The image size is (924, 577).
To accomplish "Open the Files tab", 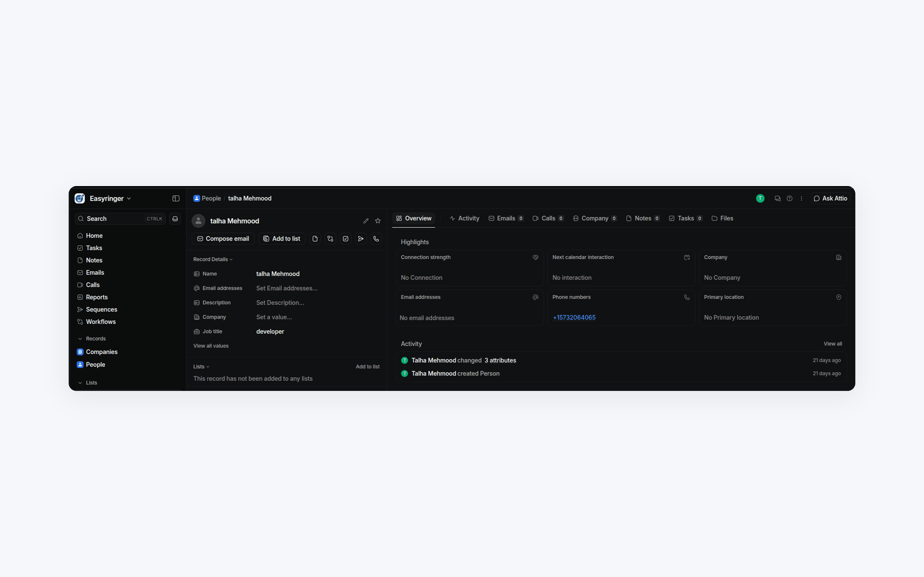I will pyautogui.click(x=722, y=218).
